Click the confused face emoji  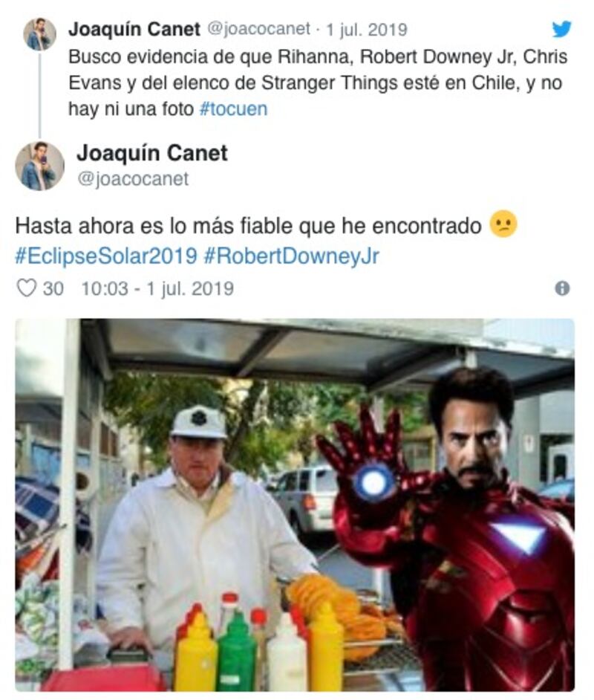pyautogui.click(x=503, y=224)
